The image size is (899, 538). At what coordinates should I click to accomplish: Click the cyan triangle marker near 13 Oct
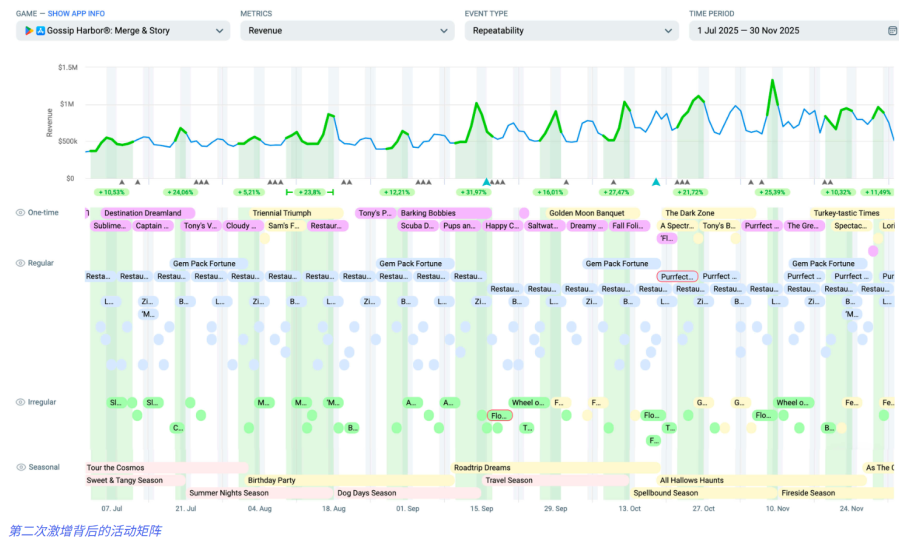click(656, 182)
